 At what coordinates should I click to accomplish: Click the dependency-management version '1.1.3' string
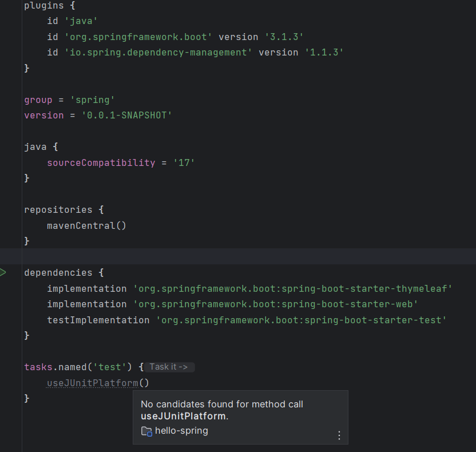coord(324,52)
